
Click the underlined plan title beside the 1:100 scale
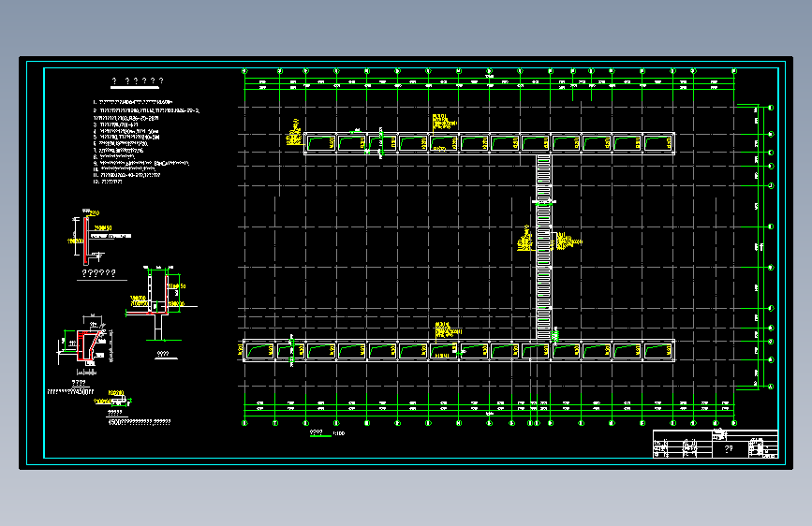click(x=317, y=432)
